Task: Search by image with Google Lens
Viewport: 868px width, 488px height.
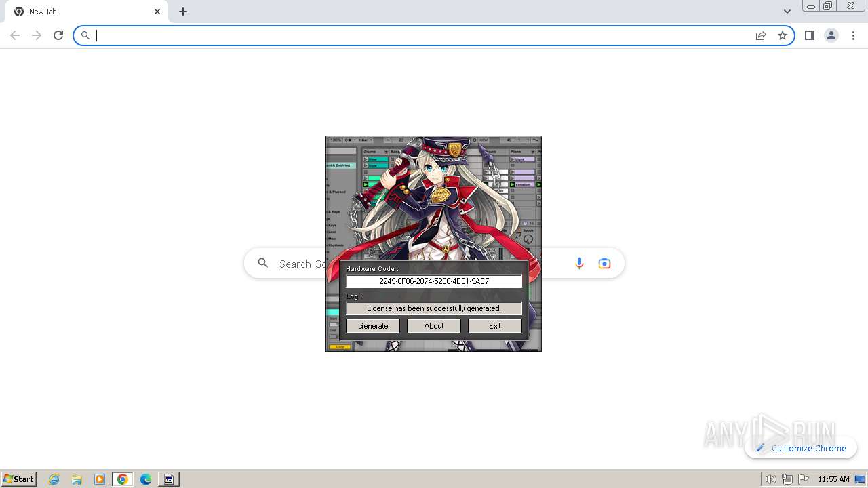Action: point(605,264)
